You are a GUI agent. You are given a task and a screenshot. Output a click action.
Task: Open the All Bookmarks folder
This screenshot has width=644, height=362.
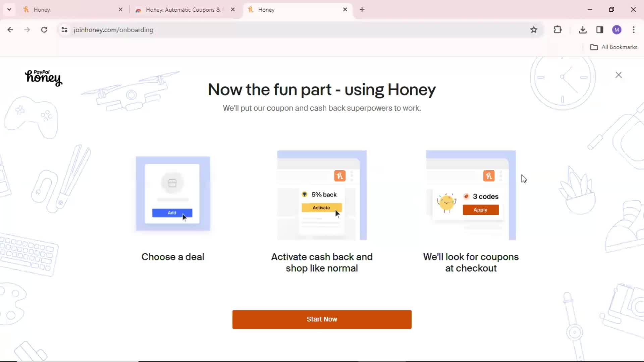coord(614,47)
